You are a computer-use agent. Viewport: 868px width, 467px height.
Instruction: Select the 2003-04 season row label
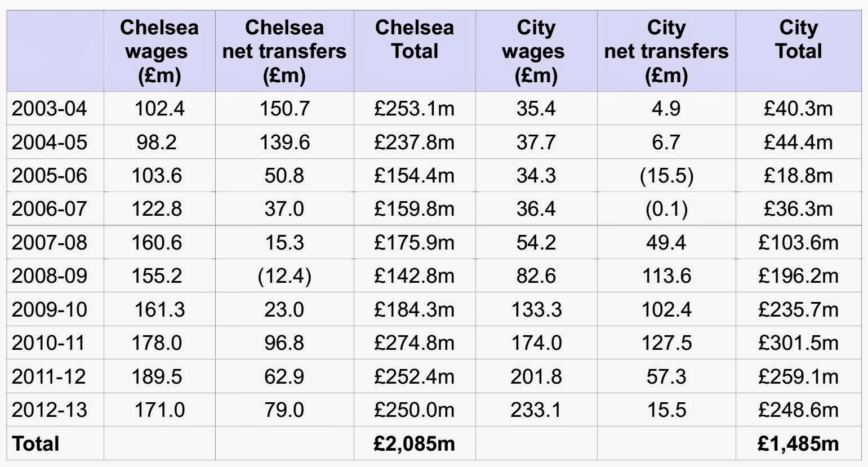coord(50,108)
